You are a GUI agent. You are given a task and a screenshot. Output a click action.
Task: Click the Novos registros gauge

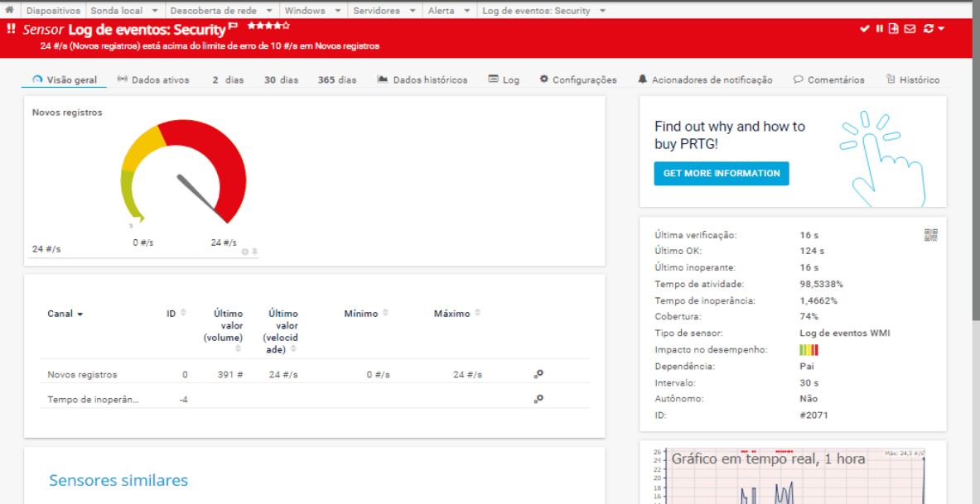(183, 173)
